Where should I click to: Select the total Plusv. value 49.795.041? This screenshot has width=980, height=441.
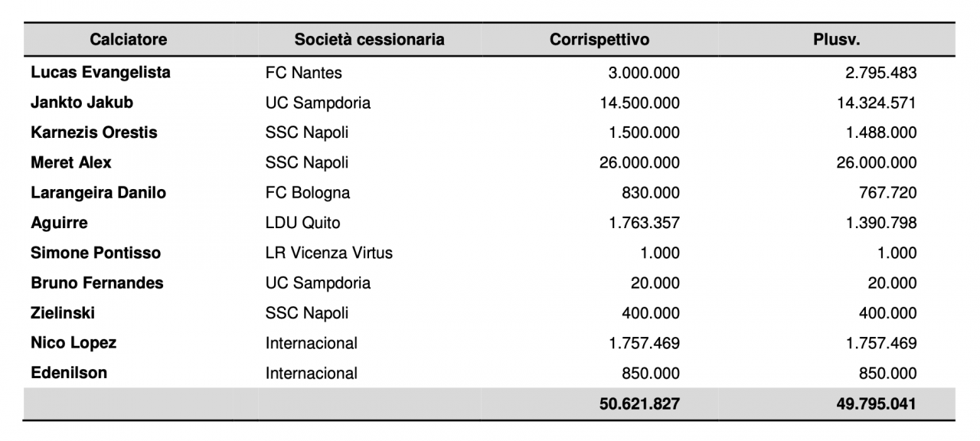coord(876,404)
